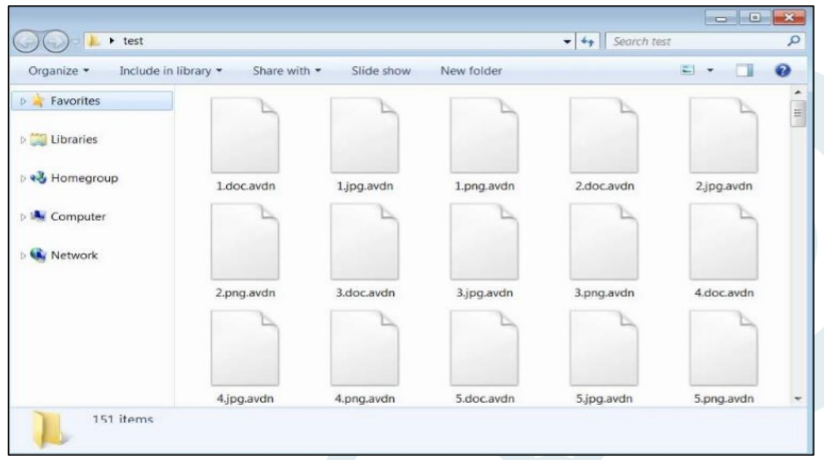Click the scrollbar down arrow
This screenshot has height=460, width=824.
798,398
